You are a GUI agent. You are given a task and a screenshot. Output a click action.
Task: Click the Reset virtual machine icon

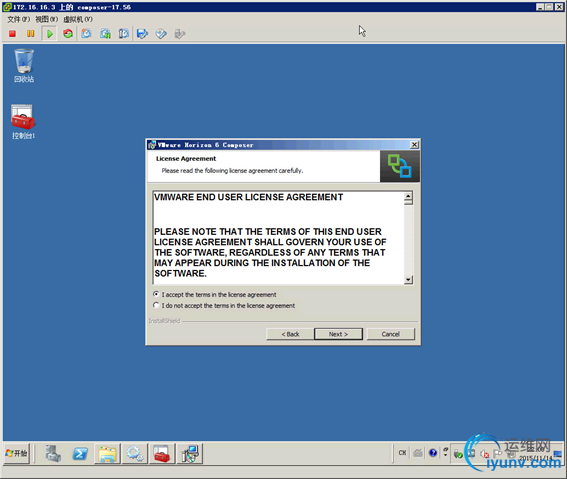[68, 34]
